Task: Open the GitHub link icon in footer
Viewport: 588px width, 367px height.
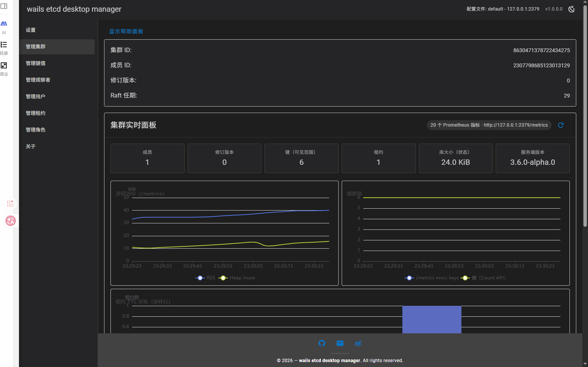Action: [x=322, y=343]
